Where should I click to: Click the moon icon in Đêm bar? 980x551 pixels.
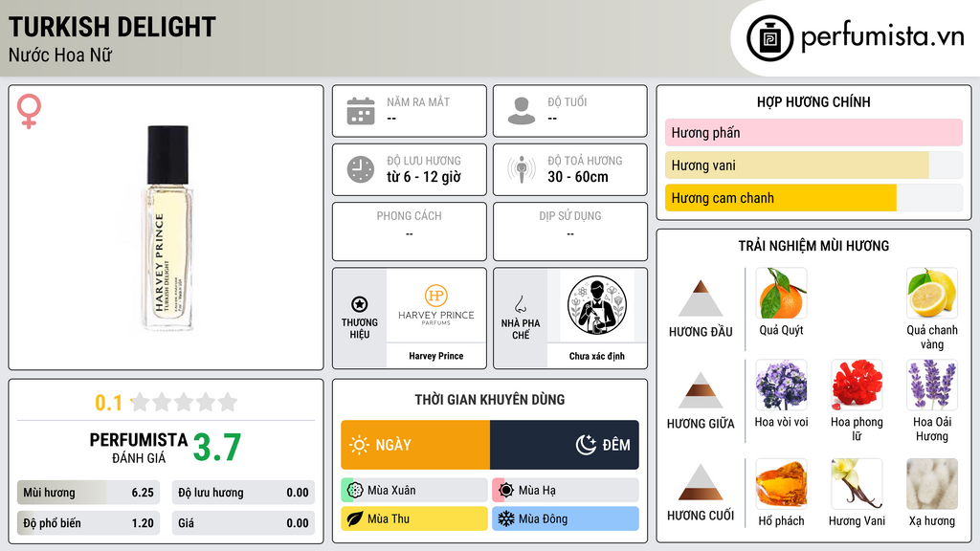(x=586, y=445)
